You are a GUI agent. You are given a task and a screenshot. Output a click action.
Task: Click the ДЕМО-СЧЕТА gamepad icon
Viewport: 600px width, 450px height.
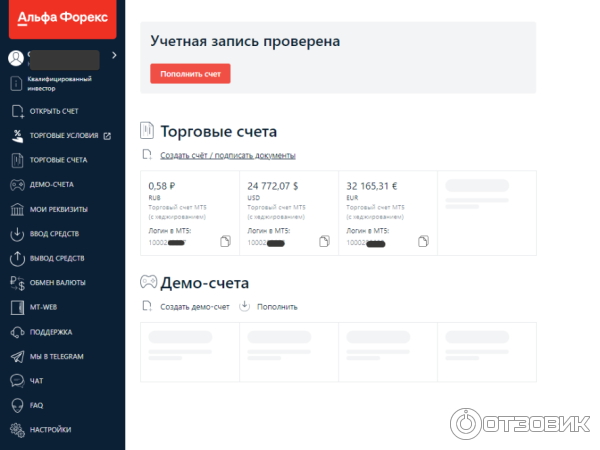click(x=17, y=185)
